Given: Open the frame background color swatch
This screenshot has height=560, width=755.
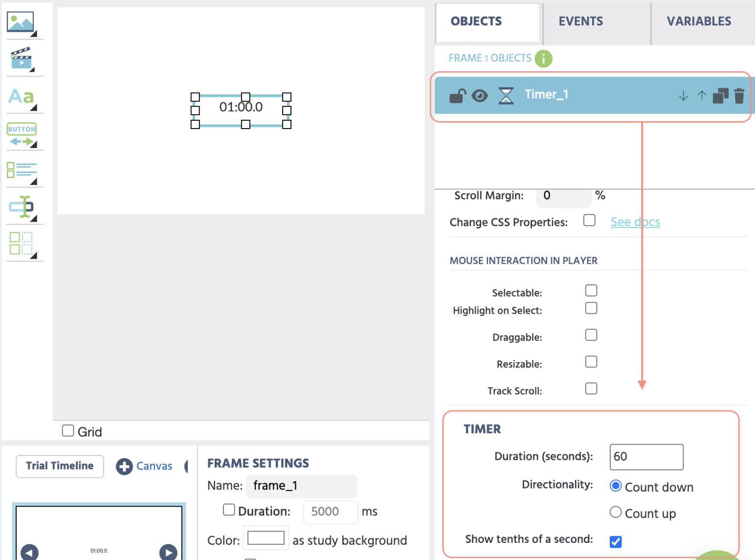Looking at the screenshot, I should (x=266, y=538).
